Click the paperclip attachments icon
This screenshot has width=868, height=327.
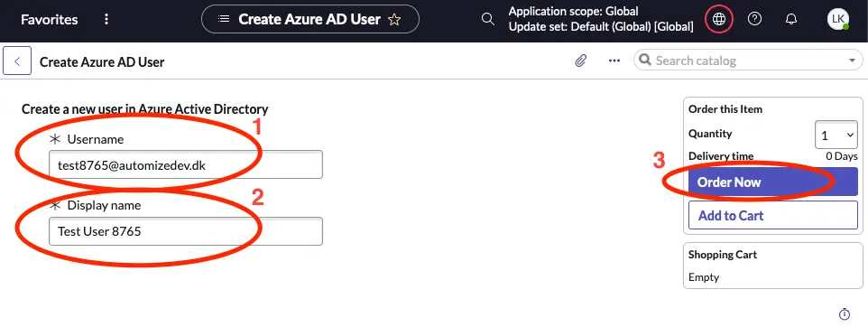pos(580,61)
